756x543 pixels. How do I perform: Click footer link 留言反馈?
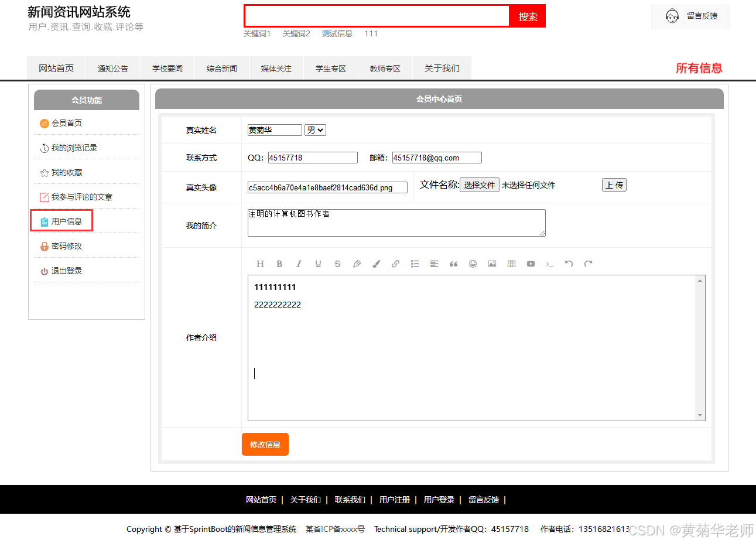click(x=484, y=500)
